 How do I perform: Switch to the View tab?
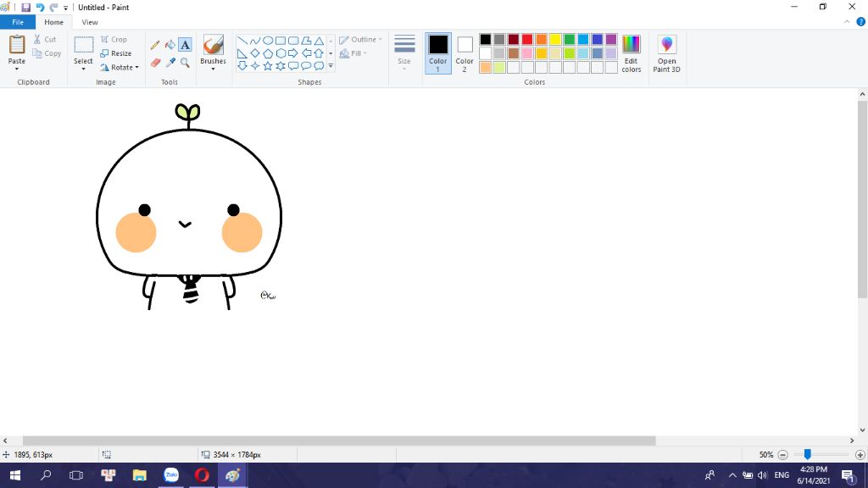(90, 22)
